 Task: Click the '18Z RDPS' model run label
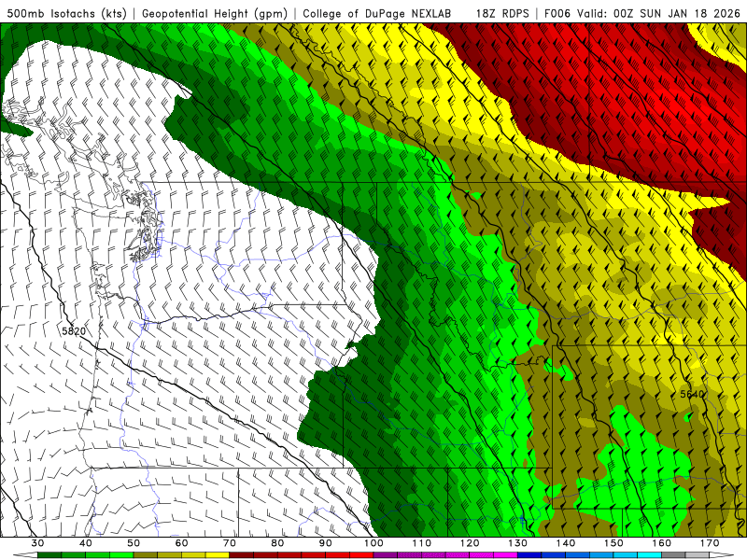[x=502, y=13]
